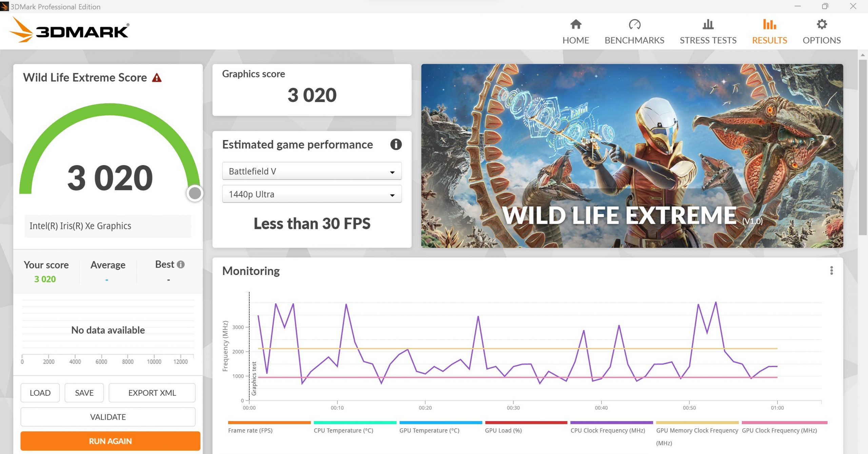Click the Average column heading
Viewport: 868px width, 454px height.
coord(108,265)
